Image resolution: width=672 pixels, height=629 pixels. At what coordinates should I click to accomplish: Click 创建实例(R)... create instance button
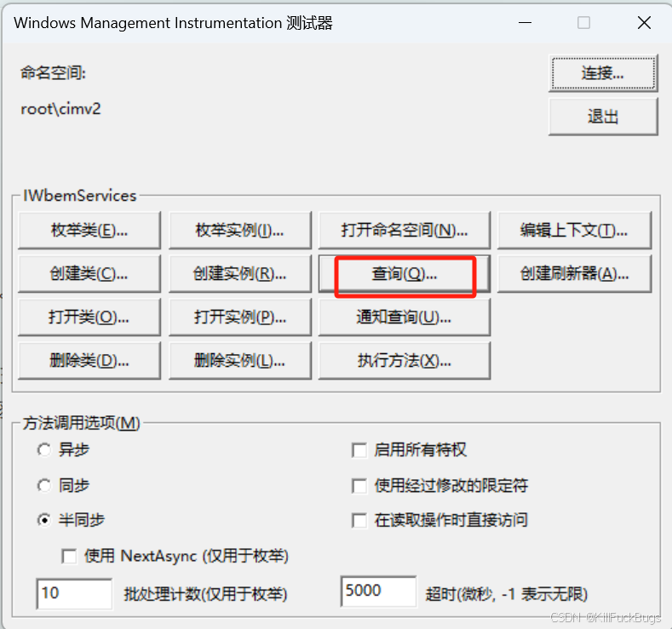point(240,273)
